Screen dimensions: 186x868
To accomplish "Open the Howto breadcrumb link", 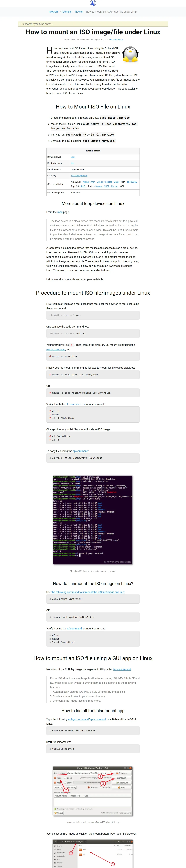I will 79,12.
